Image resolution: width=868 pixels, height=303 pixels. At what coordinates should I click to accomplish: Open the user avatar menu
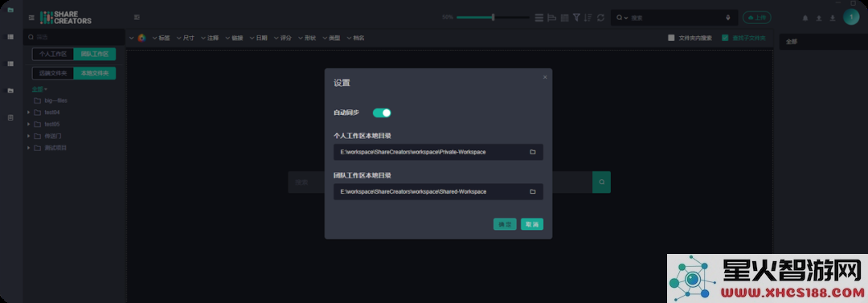tap(851, 17)
